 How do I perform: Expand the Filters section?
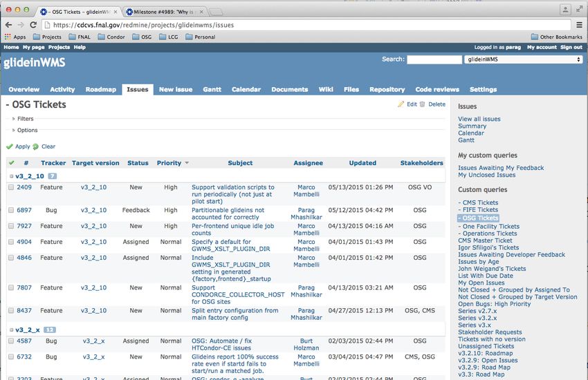22,119
